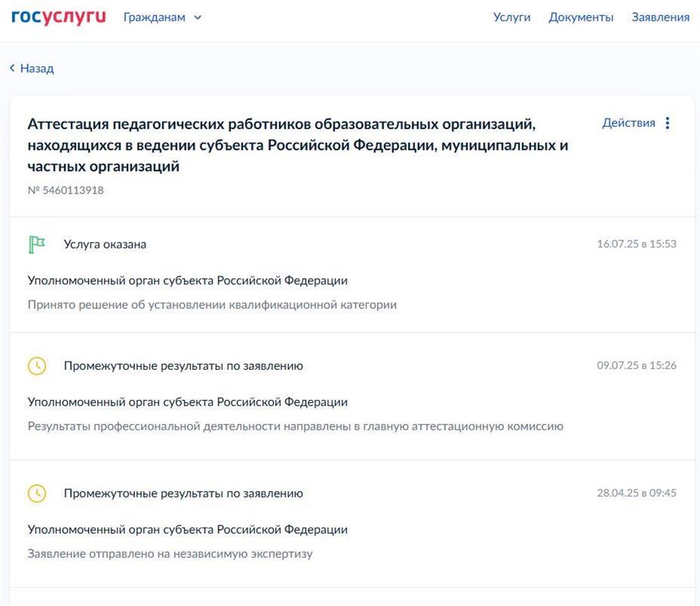The width and height of the screenshot is (700, 606).
Task: Open the Госуслуги logo home link
Action: tap(59, 17)
